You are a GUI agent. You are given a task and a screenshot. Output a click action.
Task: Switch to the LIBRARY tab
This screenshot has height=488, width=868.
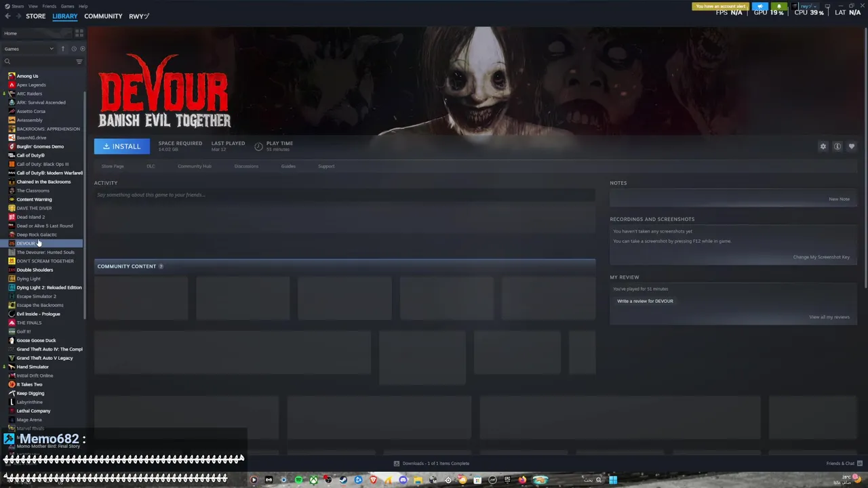point(65,16)
